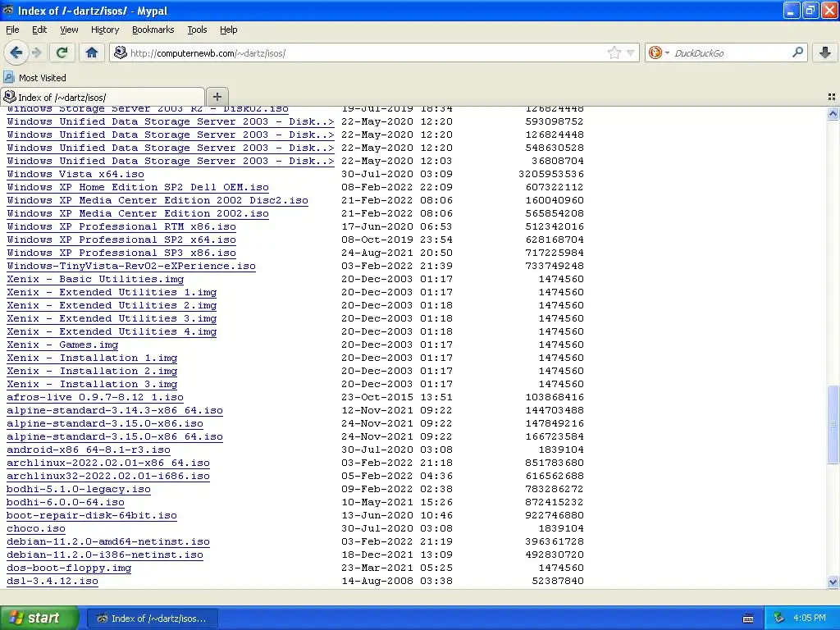Open dos-boot-floppy.img link
The image size is (840, 630).
point(69,568)
